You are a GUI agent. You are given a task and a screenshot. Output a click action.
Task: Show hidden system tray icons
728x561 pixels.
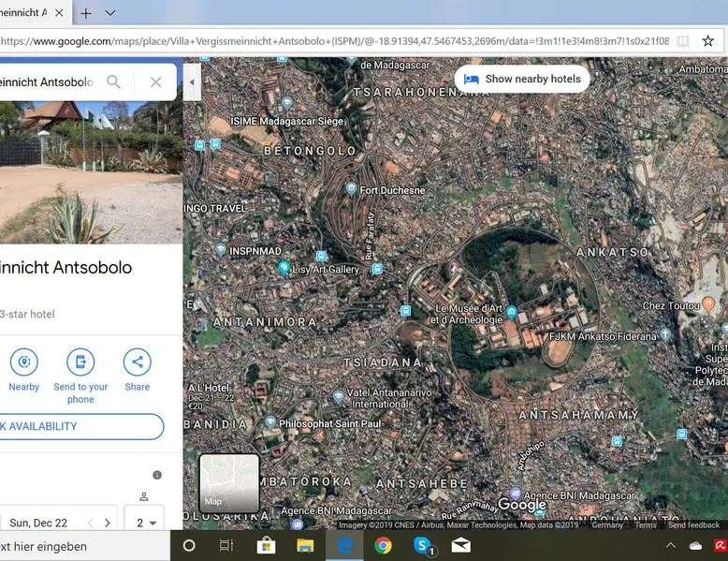click(670, 546)
